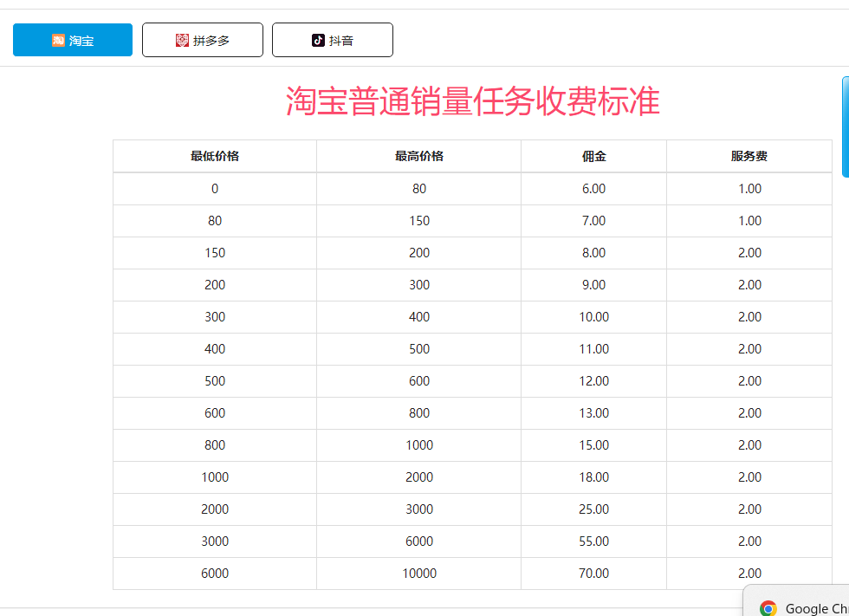This screenshot has height=616, width=849.
Task: Click the 11.00 commission cell
Action: pyautogui.click(x=594, y=349)
